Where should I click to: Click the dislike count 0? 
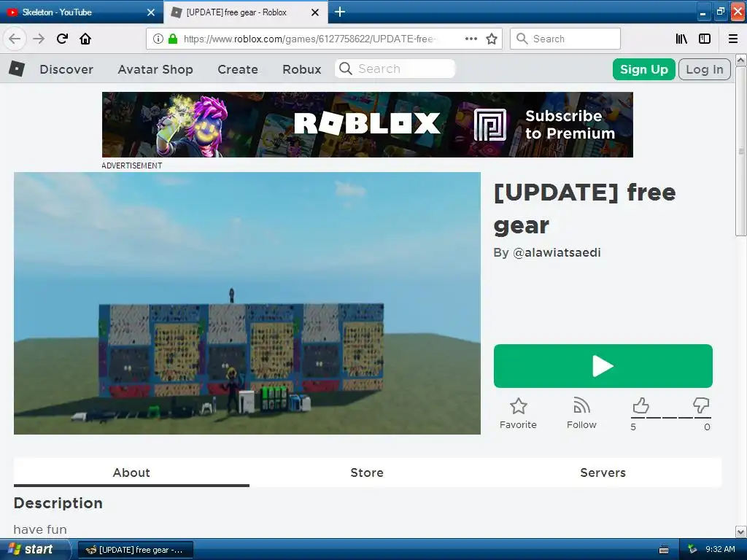(707, 427)
